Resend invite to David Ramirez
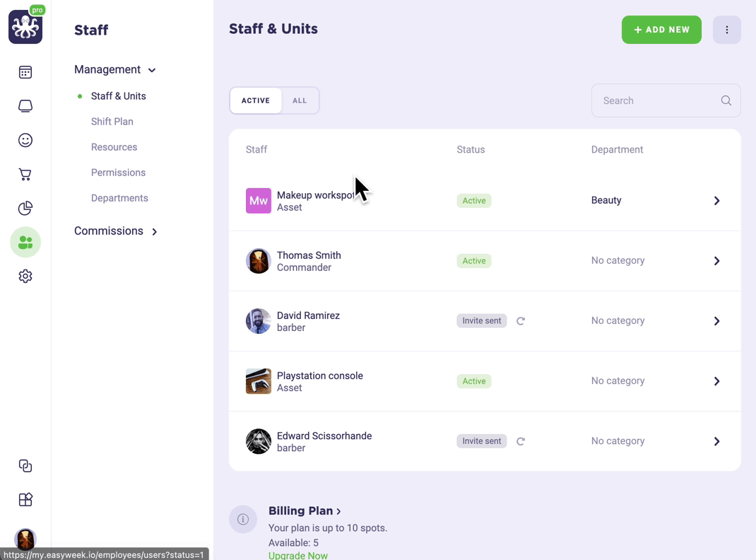 [x=520, y=321]
